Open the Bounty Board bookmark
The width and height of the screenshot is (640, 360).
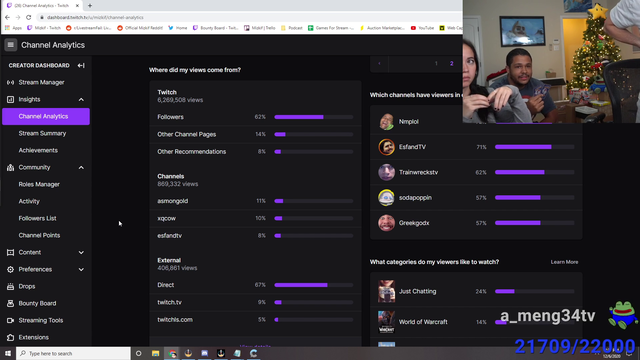pyautogui.click(x=216, y=28)
